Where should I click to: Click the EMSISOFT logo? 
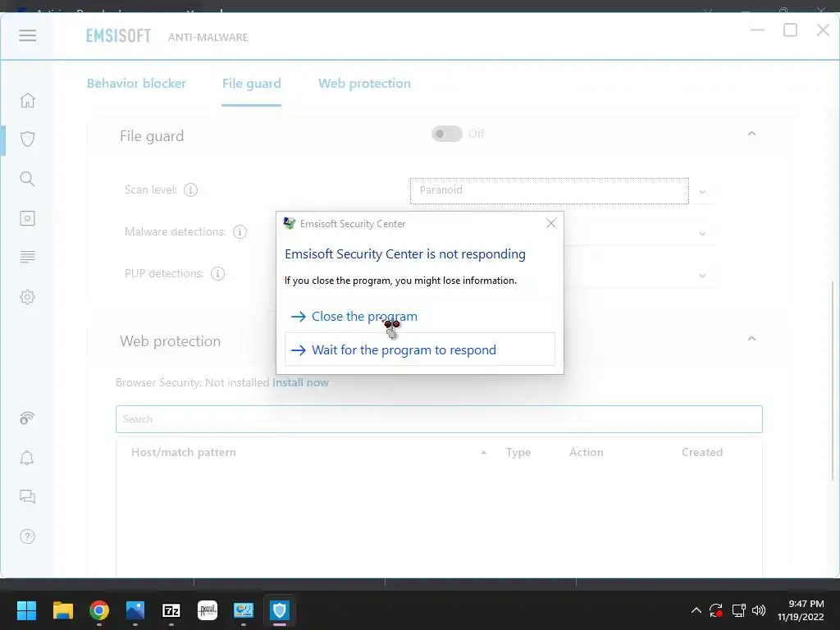point(118,36)
